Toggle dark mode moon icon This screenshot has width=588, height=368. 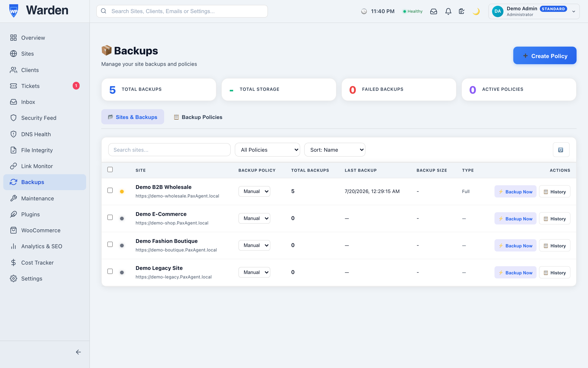coord(476,11)
